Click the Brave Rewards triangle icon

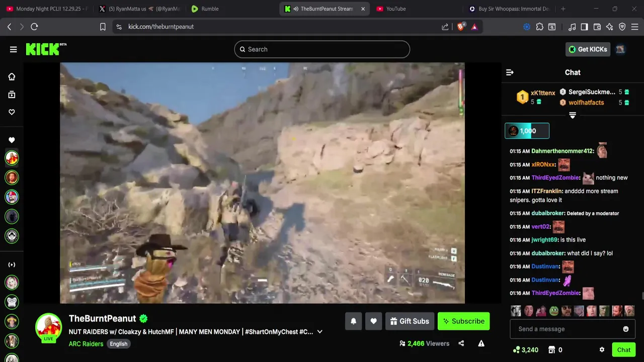click(474, 27)
